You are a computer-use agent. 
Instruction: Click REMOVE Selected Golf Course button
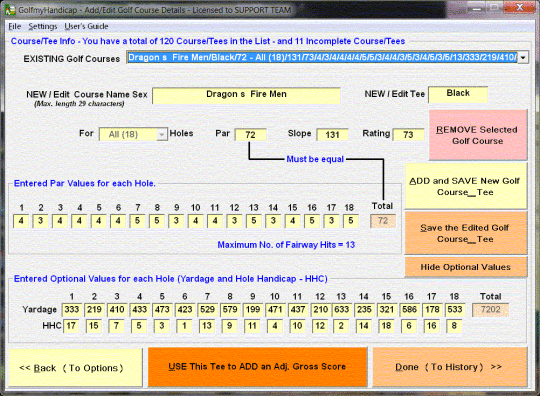tap(478, 135)
